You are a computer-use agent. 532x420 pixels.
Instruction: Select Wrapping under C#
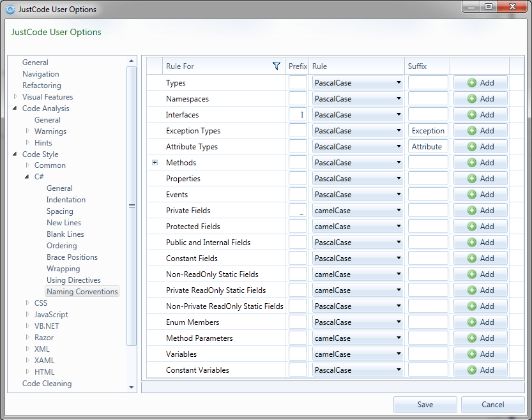point(63,269)
